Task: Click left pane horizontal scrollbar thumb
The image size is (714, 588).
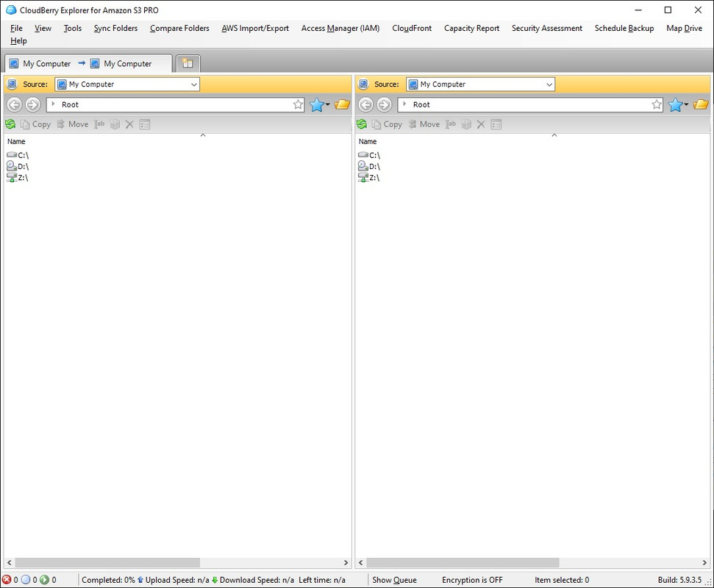Action: coord(107,562)
